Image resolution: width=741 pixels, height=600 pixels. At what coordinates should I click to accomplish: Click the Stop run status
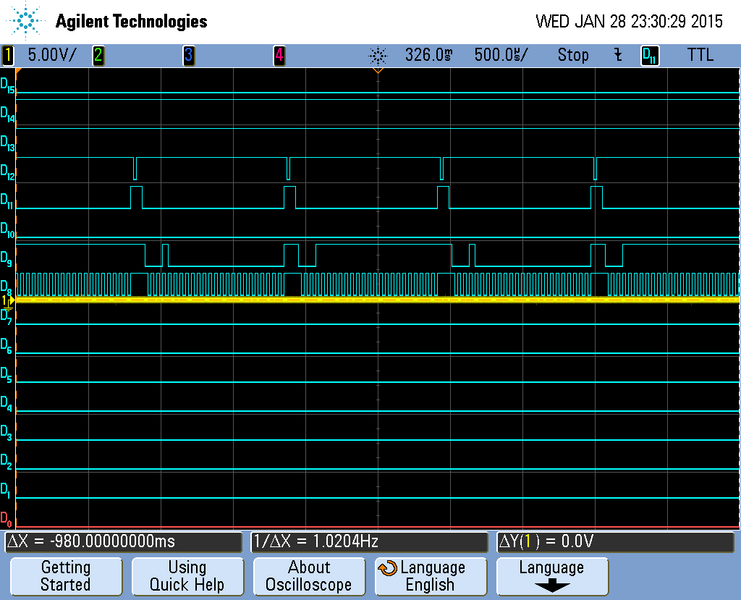[573, 55]
